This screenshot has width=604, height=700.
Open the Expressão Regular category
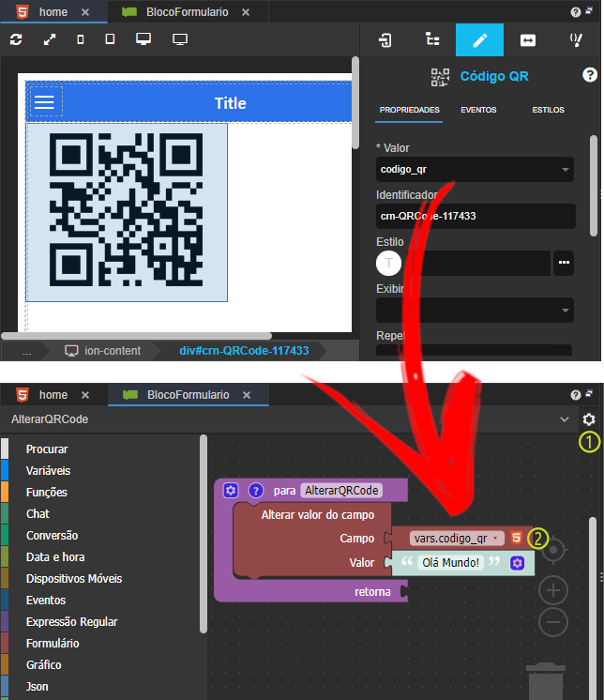72,622
